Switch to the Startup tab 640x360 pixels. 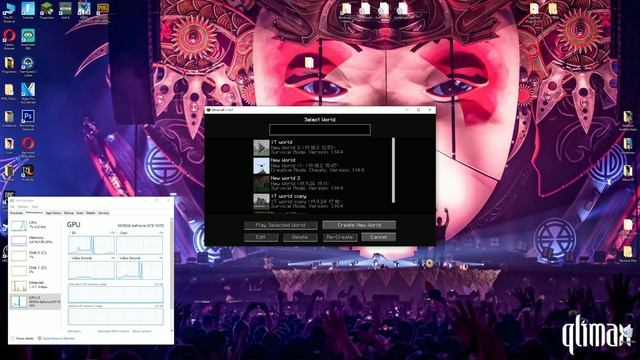(x=69, y=213)
